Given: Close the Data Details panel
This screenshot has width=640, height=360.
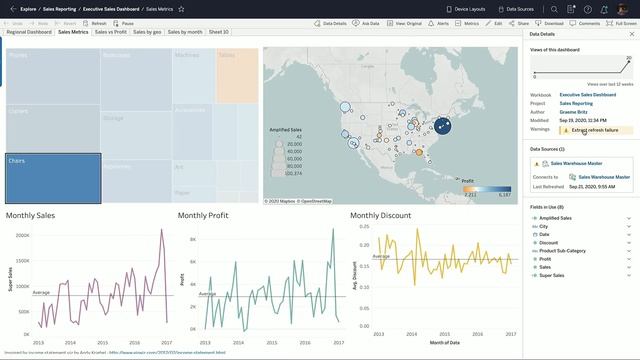Looking at the screenshot, I should 632,34.
